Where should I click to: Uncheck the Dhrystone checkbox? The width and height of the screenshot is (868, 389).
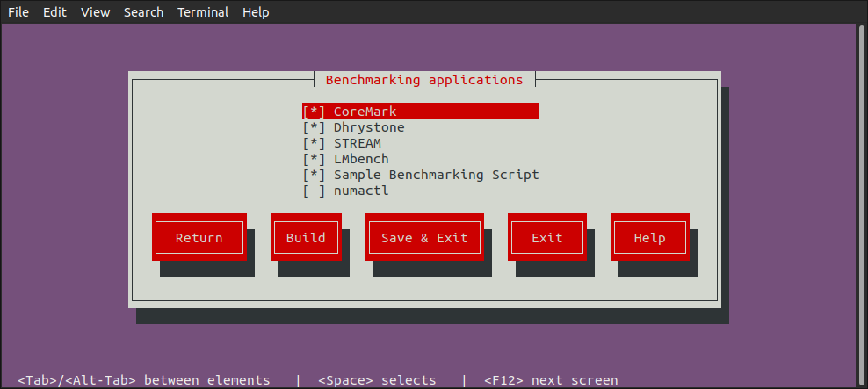coord(314,127)
